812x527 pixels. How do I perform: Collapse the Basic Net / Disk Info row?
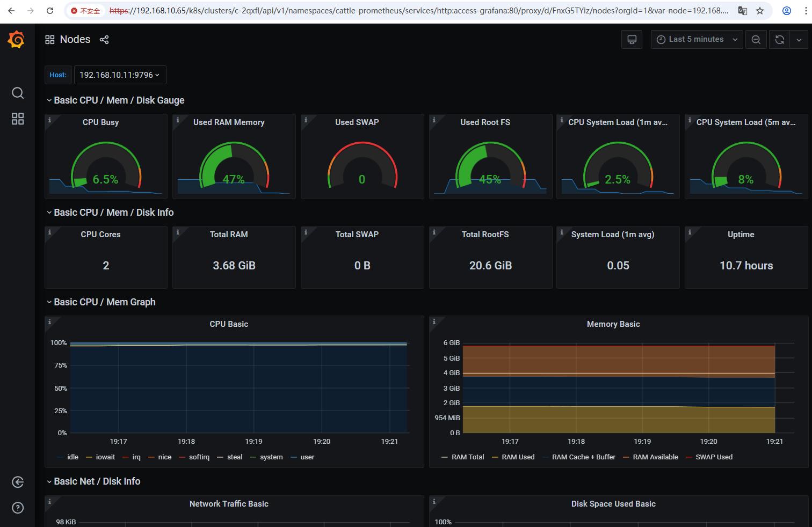pyautogui.click(x=93, y=481)
